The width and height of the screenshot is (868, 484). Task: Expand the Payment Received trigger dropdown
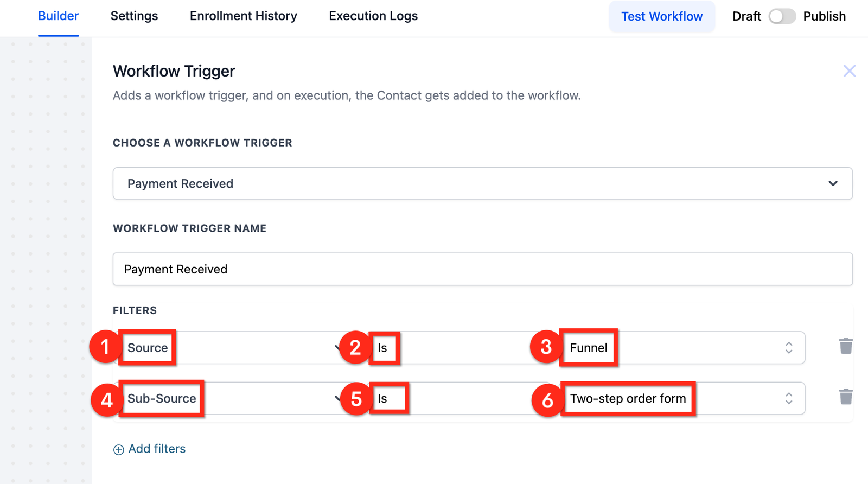[x=833, y=183]
